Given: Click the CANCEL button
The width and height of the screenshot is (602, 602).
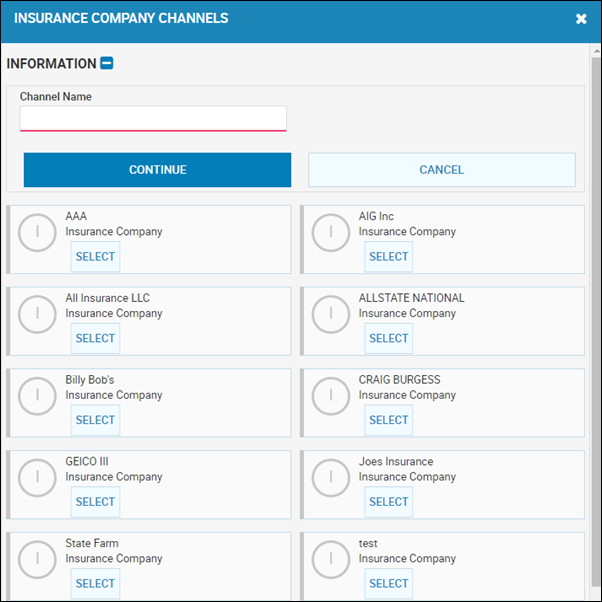Looking at the screenshot, I should [x=442, y=170].
